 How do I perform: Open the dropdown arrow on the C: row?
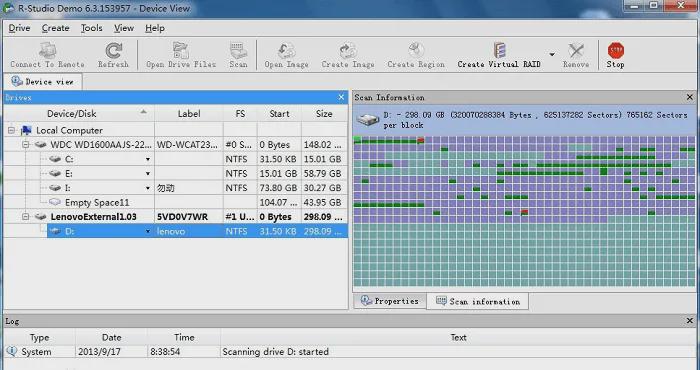point(148,159)
